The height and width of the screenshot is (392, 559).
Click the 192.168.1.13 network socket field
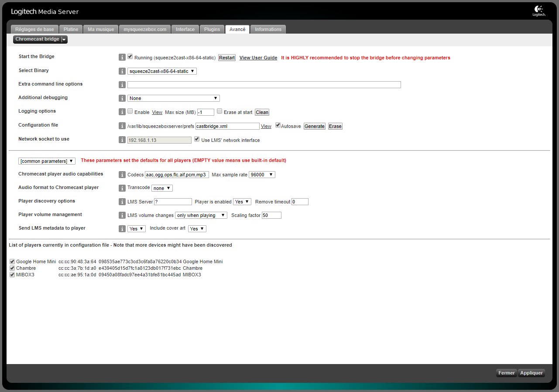(159, 140)
